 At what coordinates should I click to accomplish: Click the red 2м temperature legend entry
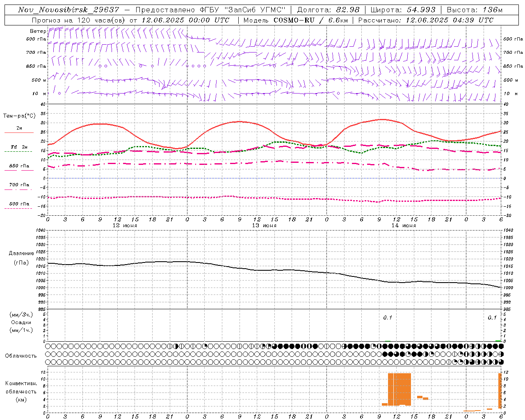19,129
